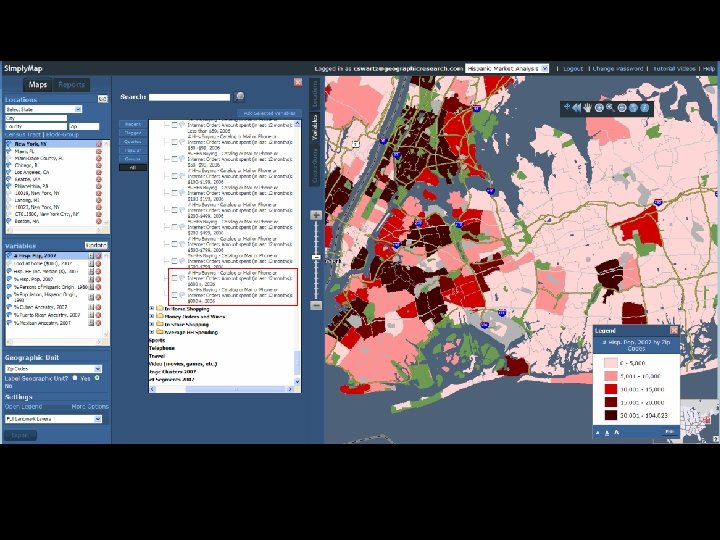Click the Telephone category in variable tree

(162, 348)
